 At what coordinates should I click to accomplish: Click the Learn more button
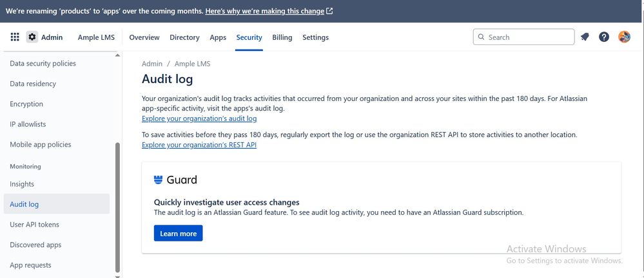[x=179, y=234]
